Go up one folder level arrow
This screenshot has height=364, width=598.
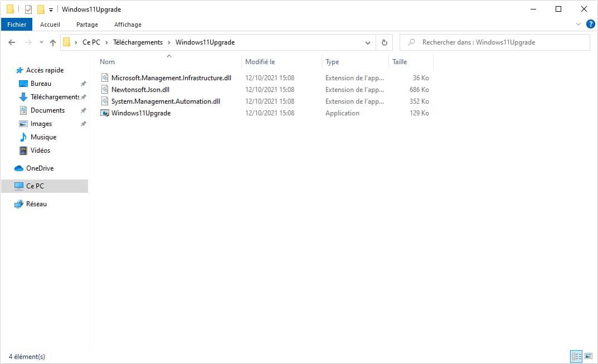pos(52,42)
